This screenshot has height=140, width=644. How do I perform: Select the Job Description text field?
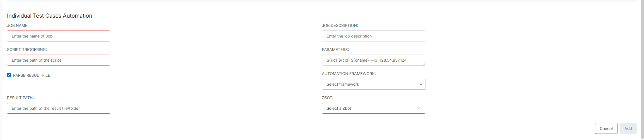tap(373, 36)
